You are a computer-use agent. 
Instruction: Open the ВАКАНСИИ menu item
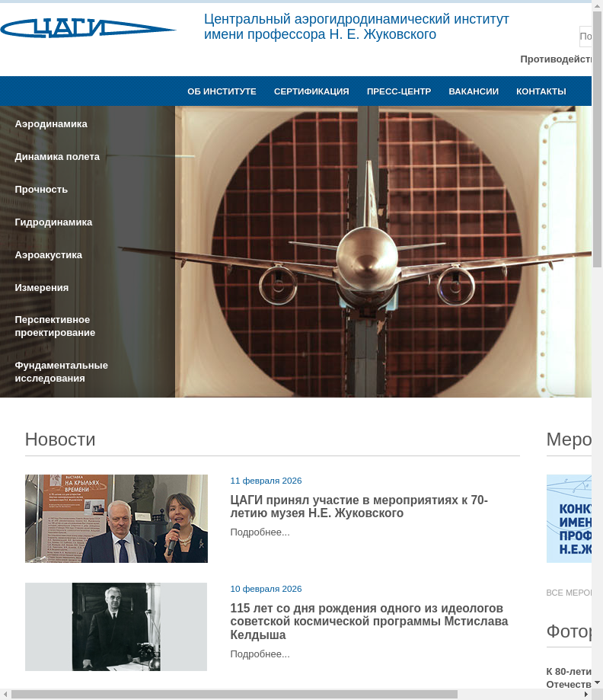point(474,91)
